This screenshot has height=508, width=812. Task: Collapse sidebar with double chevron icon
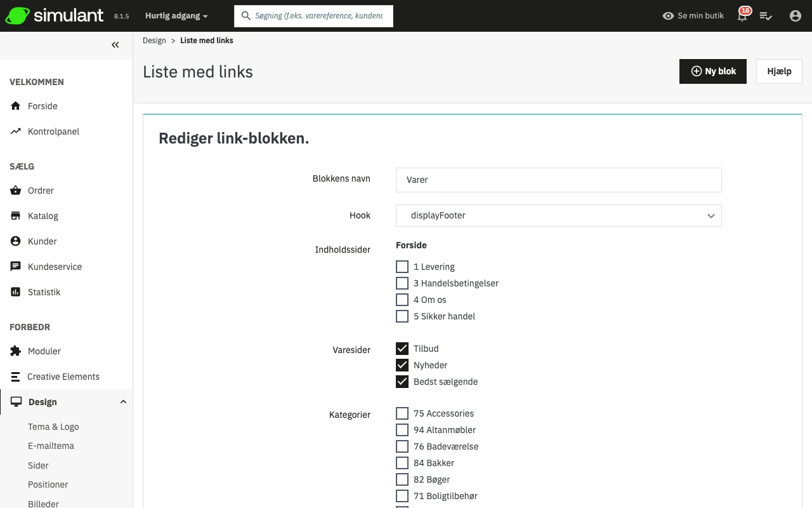click(115, 44)
